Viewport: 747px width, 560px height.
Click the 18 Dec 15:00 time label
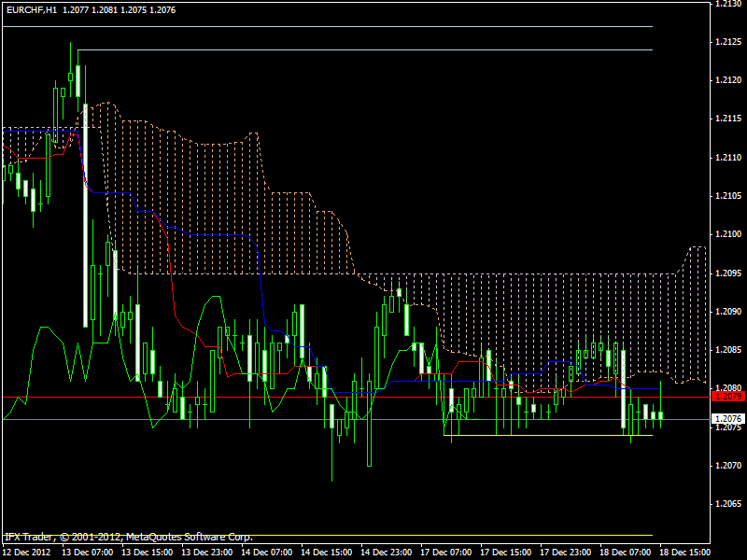click(x=685, y=553)
